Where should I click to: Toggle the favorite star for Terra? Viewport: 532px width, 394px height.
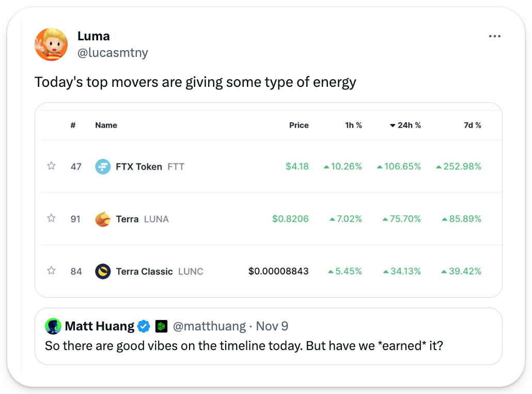pos(51,218)
